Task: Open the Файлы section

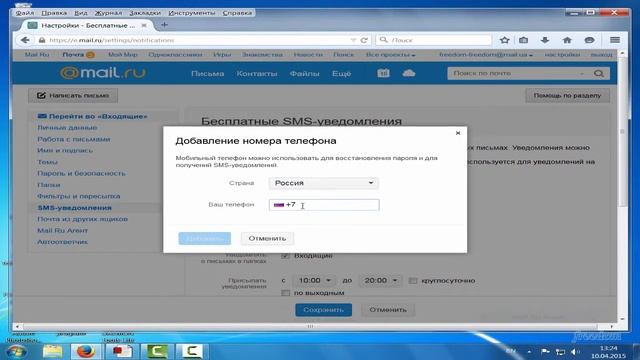Action: point(304,73)
